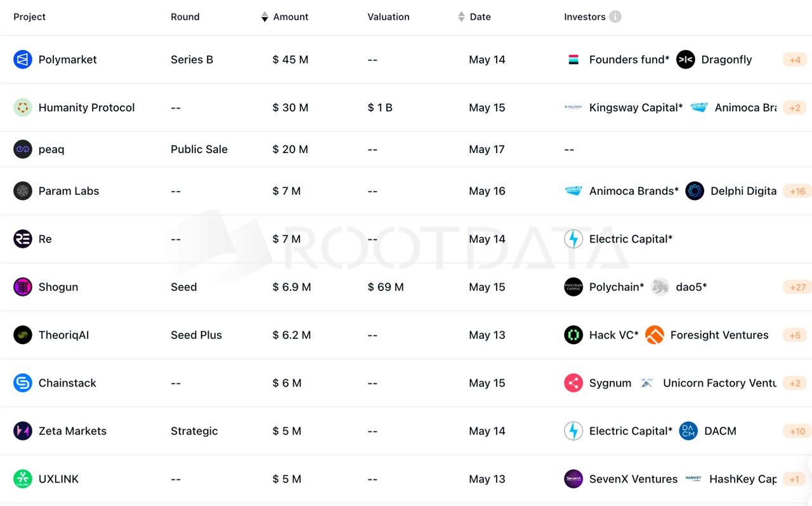Click the Polymarket project logo icon
Image resolution: width=812 pixels, height=506 pixels.
pyautogui.click(x=23, y=60)
